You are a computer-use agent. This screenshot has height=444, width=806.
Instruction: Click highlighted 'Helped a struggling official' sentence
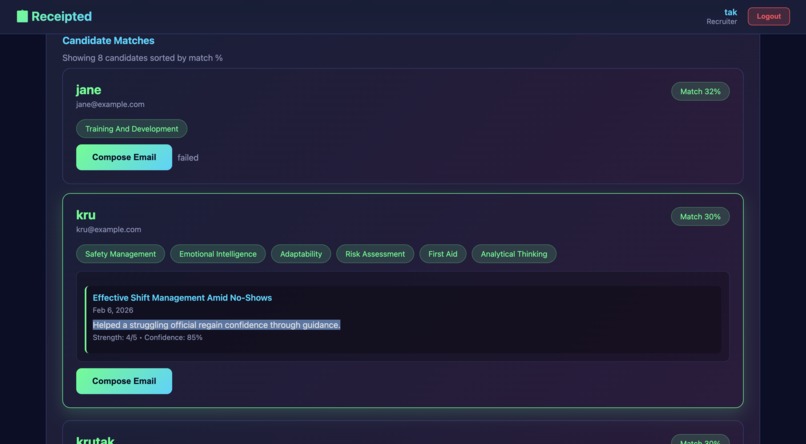[216, 325]
